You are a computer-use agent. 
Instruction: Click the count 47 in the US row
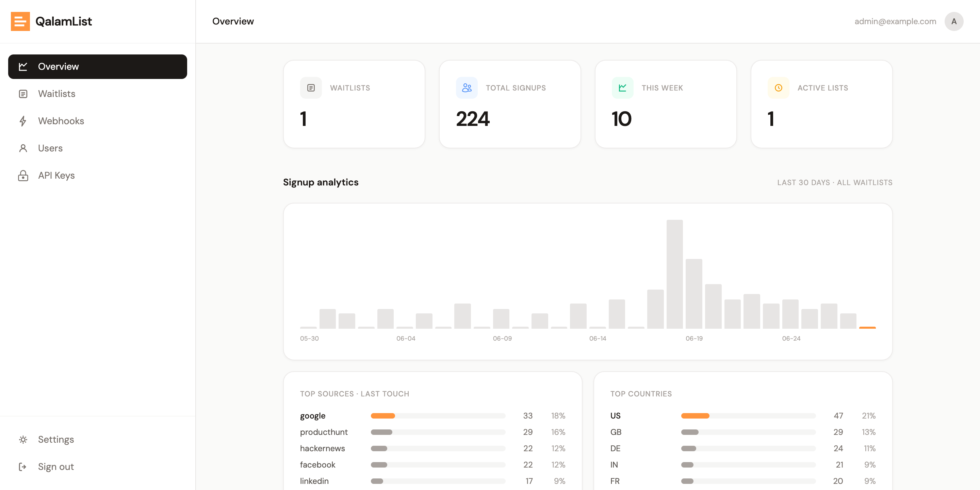(838, 416)
